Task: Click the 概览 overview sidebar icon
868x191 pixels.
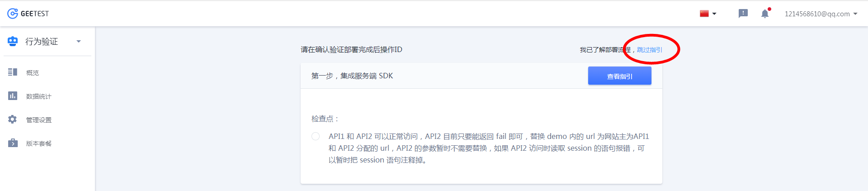Action: tap(13, 72)
